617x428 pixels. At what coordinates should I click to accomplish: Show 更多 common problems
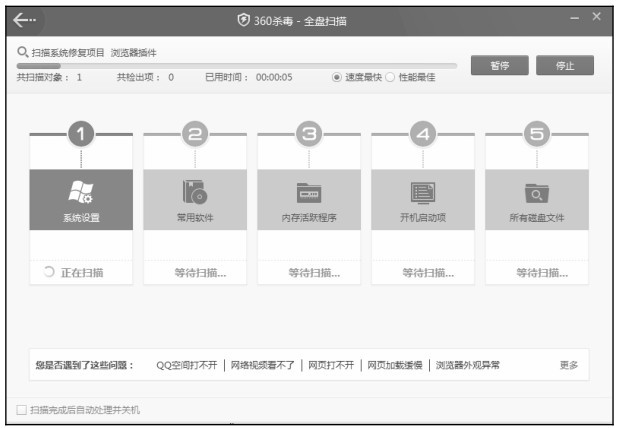point(569,365)
